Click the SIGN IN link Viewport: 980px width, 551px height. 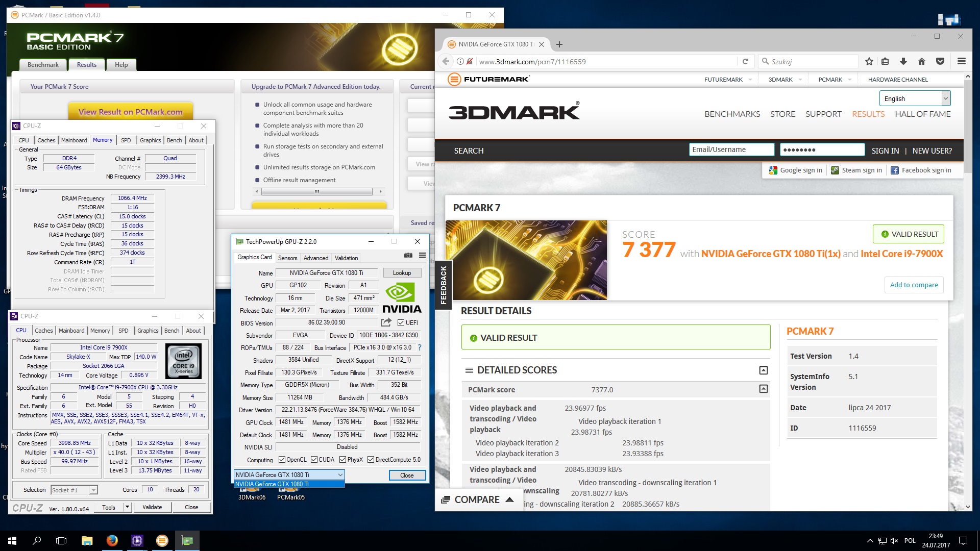885,151
